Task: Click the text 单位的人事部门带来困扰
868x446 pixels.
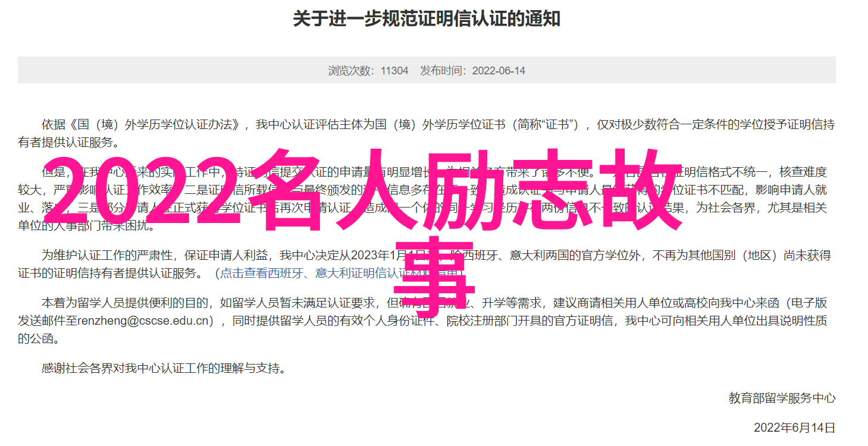Action: click(87, 226)
